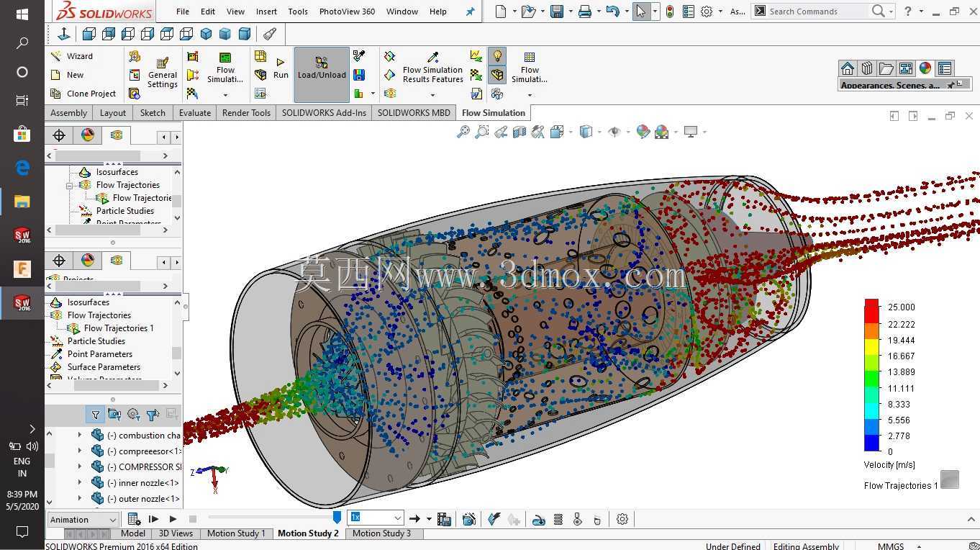Switch to the Evaluate tab
This screenshot has width=980, height=550.
(195, 113)
